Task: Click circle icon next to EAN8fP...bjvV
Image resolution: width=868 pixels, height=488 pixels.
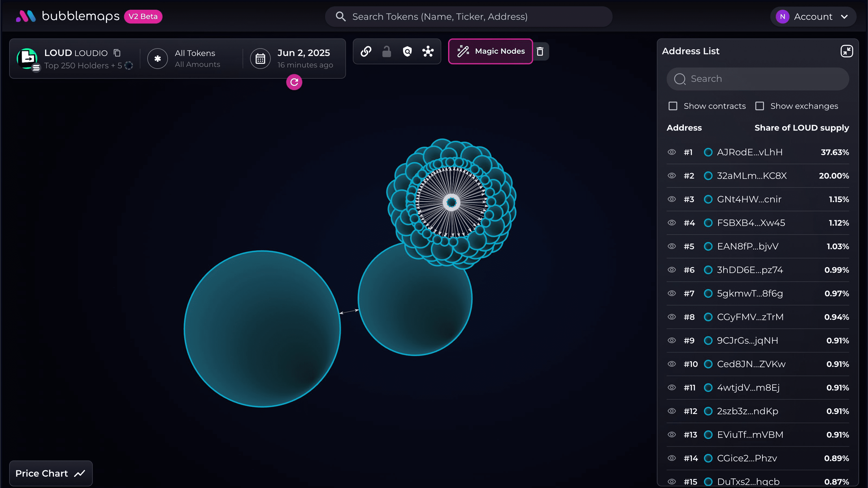Action: tap(708, 246)
